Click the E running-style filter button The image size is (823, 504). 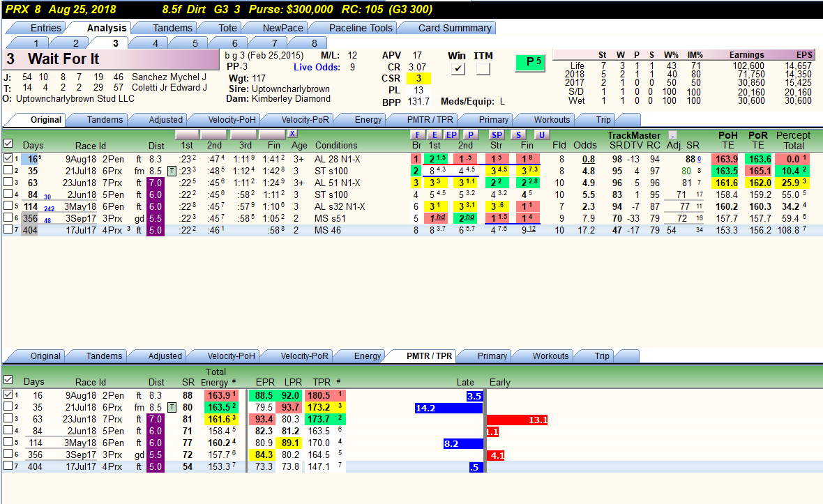pos(435,135)
